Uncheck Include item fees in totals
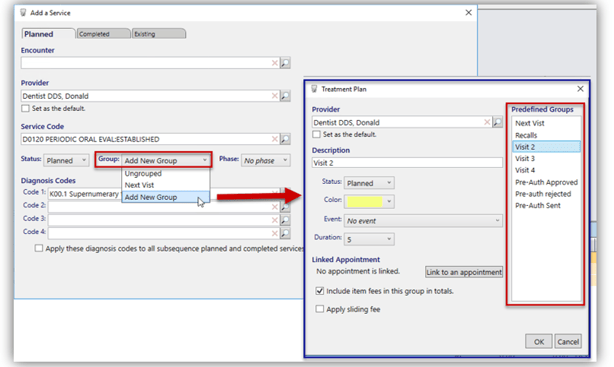The image size is (614, 367). tap(320, 291)
